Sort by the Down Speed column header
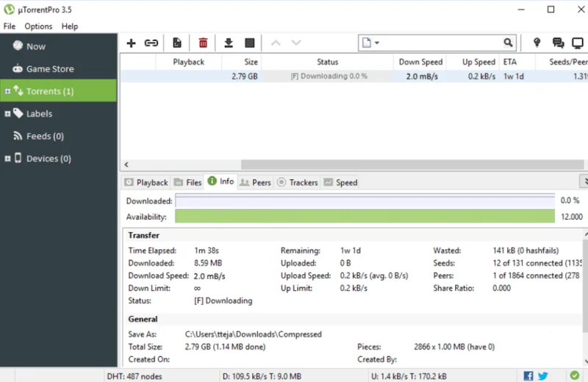Screen dimensions: 588x382 (420, 62)
